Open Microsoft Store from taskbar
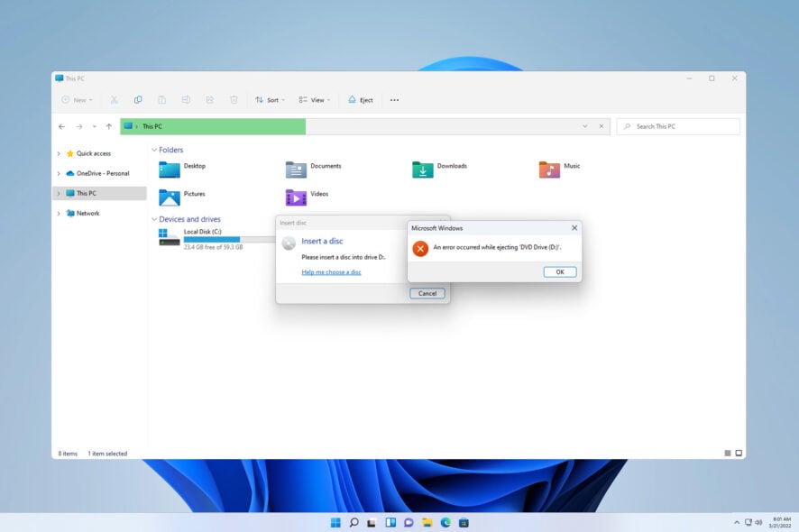Viewport: 799px width, 532px height. tap(464, 522)
